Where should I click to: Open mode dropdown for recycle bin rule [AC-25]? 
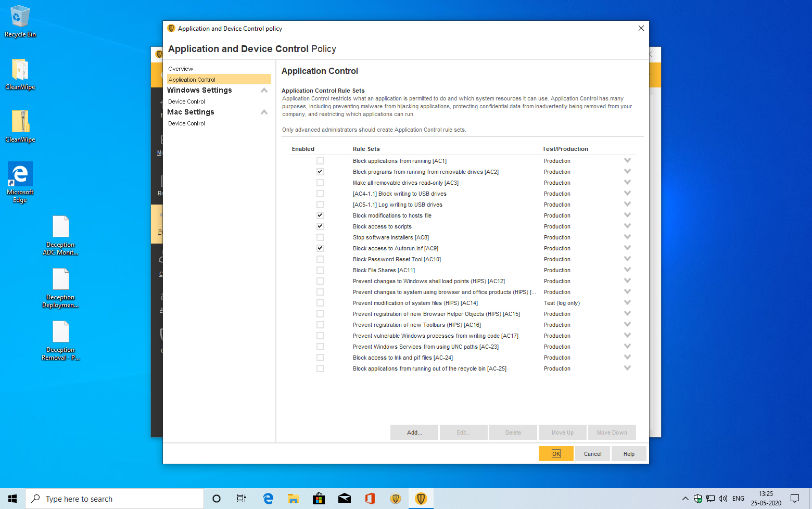627,368
